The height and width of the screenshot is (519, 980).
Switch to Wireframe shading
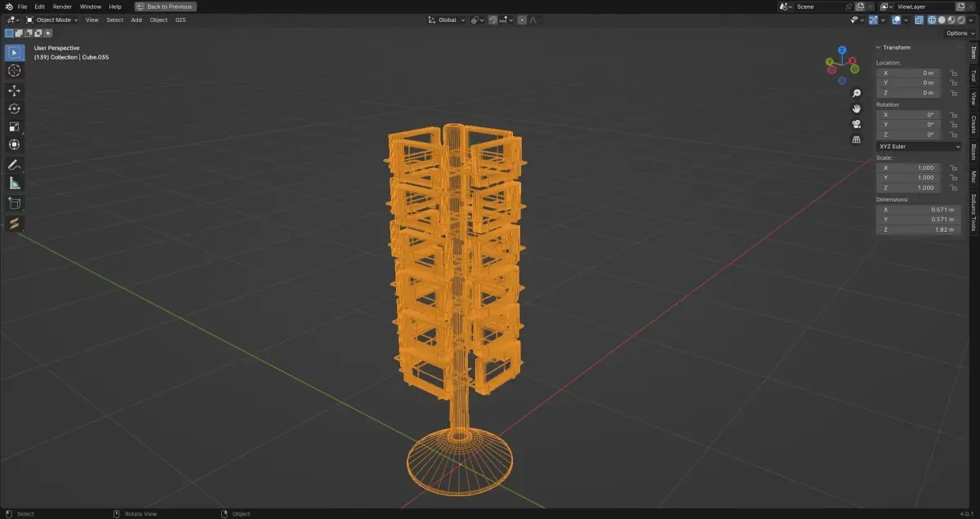[x=932, y=20]
